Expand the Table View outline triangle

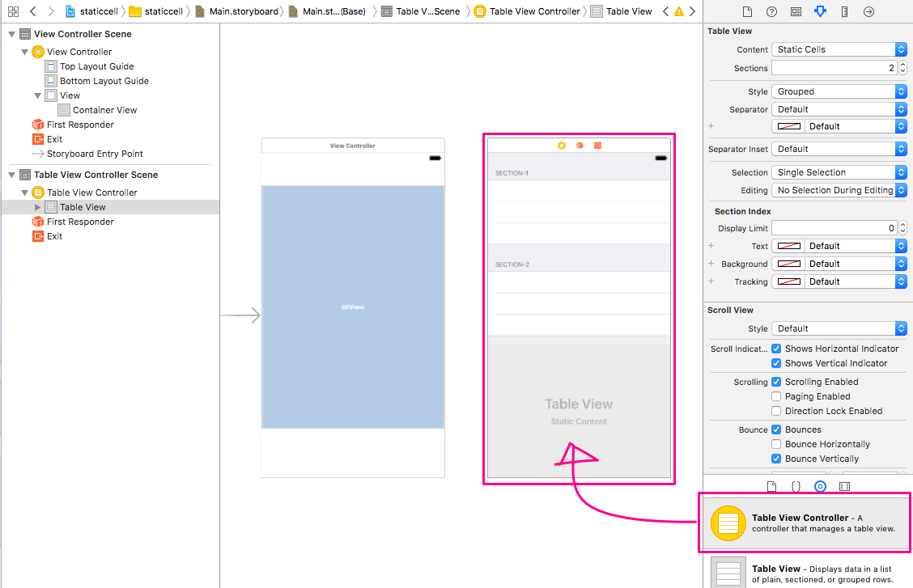coord(37,207)
